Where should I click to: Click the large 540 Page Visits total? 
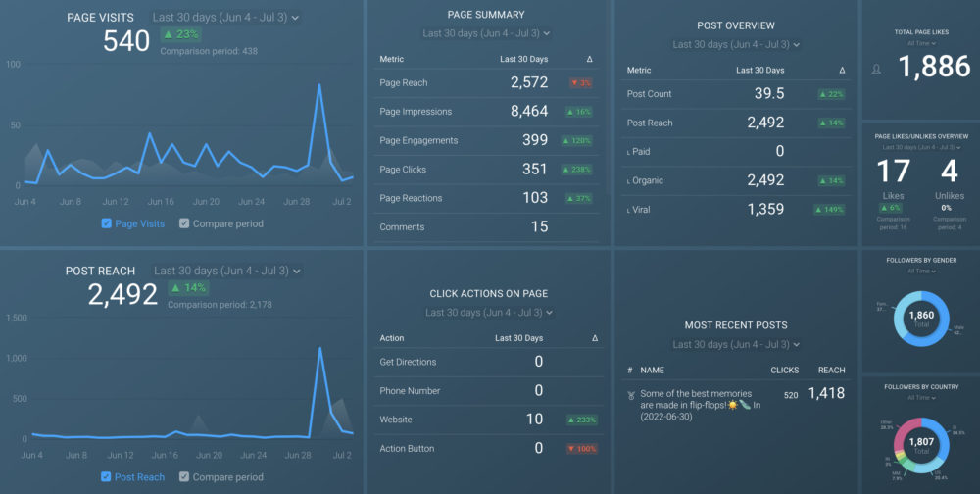tap(126, 41)
